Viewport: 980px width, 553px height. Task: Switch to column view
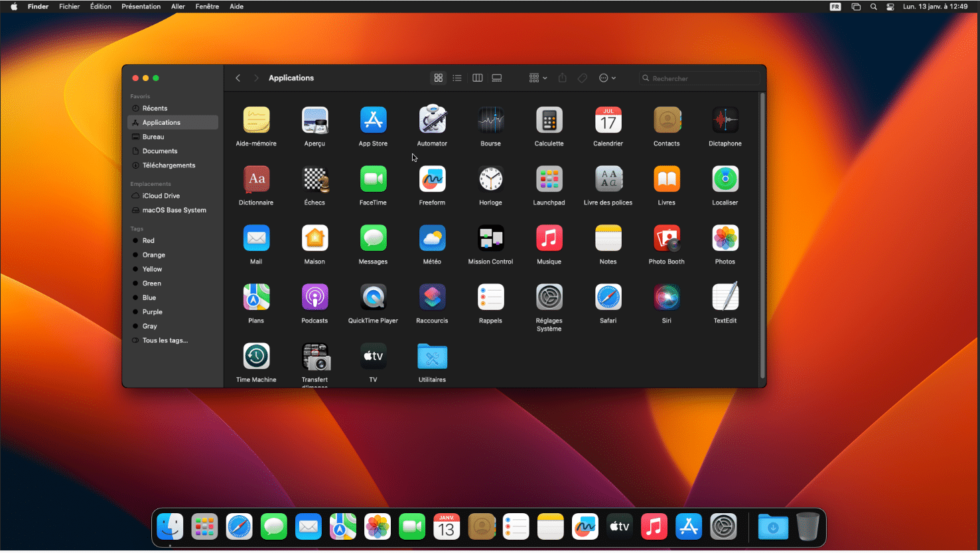pyautogui.click(x=477, y=78)
